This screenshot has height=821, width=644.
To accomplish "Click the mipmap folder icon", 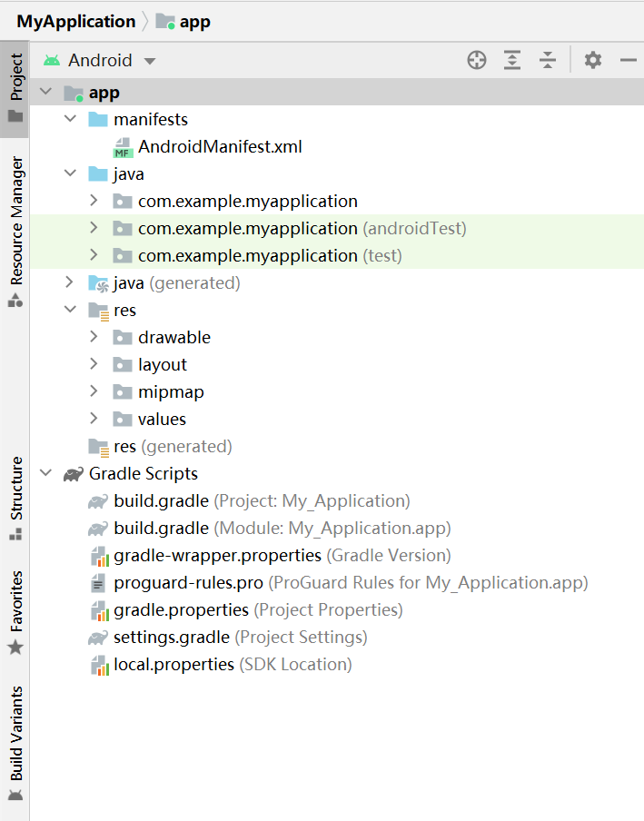I will 123,391.
